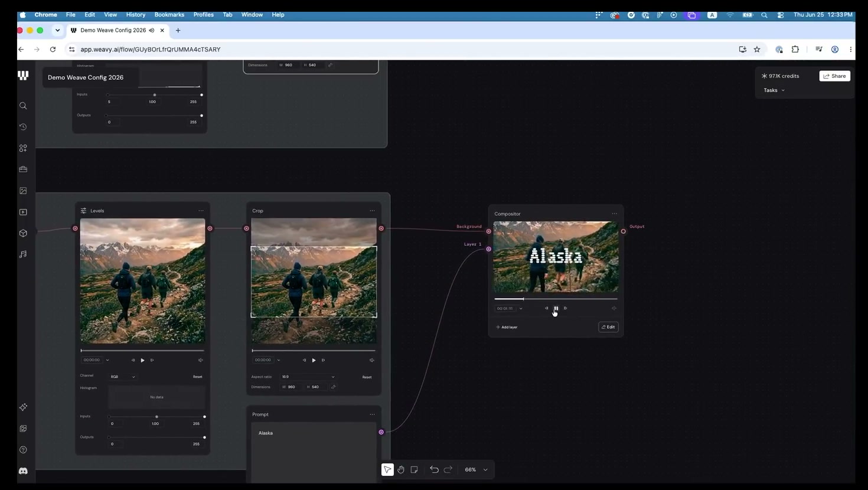Open the 3D cube sidebar icon
This screenshot has width=868, height=490.
coord(23,233)
